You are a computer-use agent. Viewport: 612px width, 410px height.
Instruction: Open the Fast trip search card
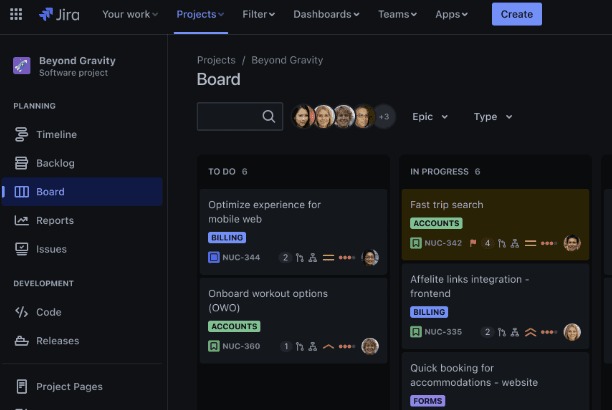pyautogui.click(x=446, y=204)
